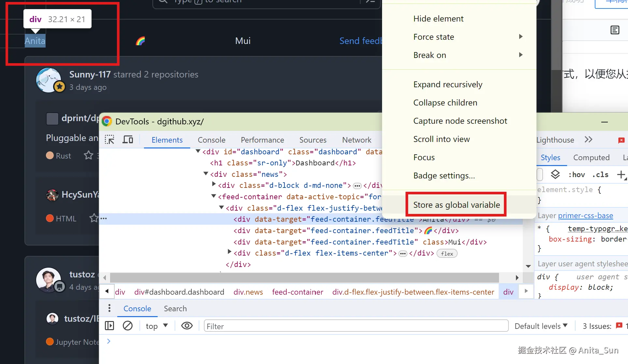Open the console drawer three-dot menu
Image resolution: width=628 pixels, height=364 pixels.
coord(109,308)
